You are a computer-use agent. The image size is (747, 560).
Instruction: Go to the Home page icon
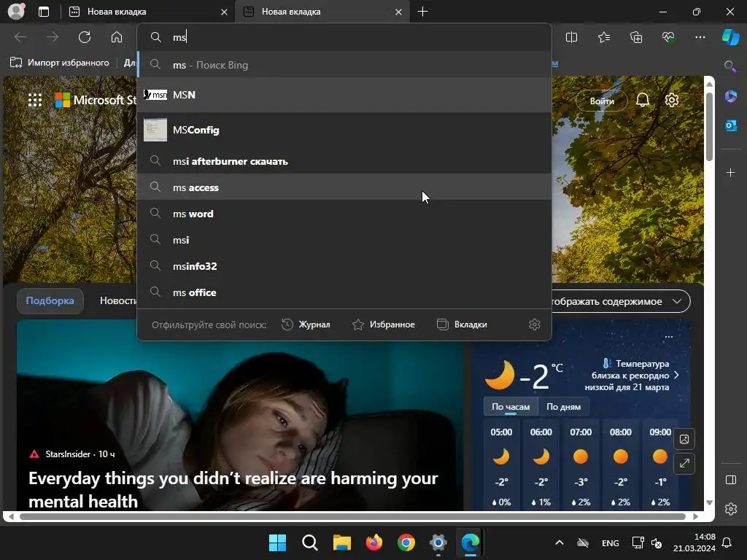[x=117, y=37]
